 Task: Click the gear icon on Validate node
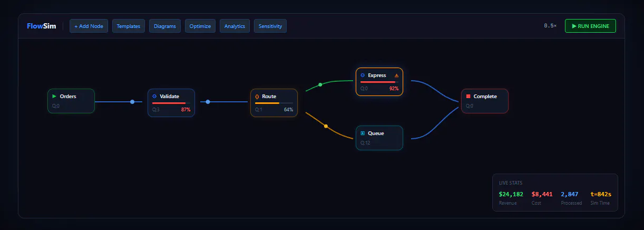coord(154,97)
